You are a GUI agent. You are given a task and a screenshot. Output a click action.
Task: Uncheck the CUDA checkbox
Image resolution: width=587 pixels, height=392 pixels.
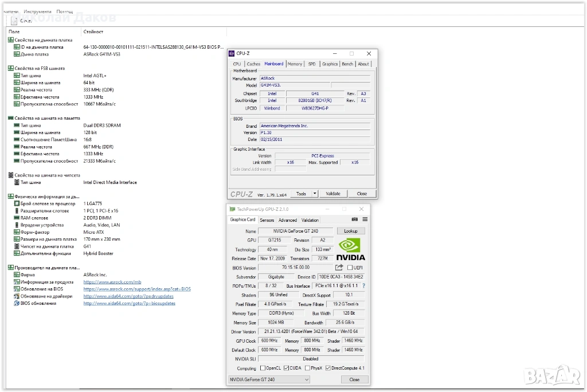click(286, 368)
